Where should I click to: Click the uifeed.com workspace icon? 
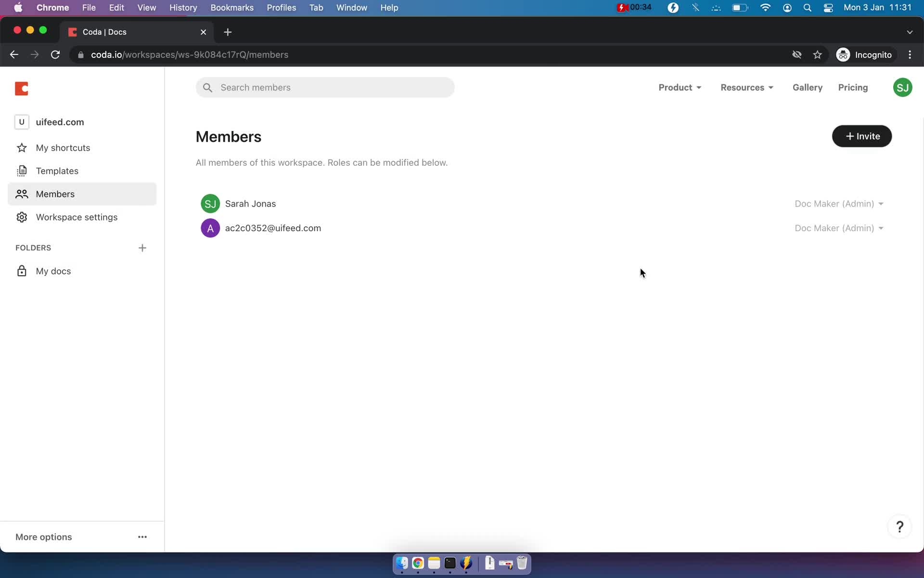(x=22, y=122)
